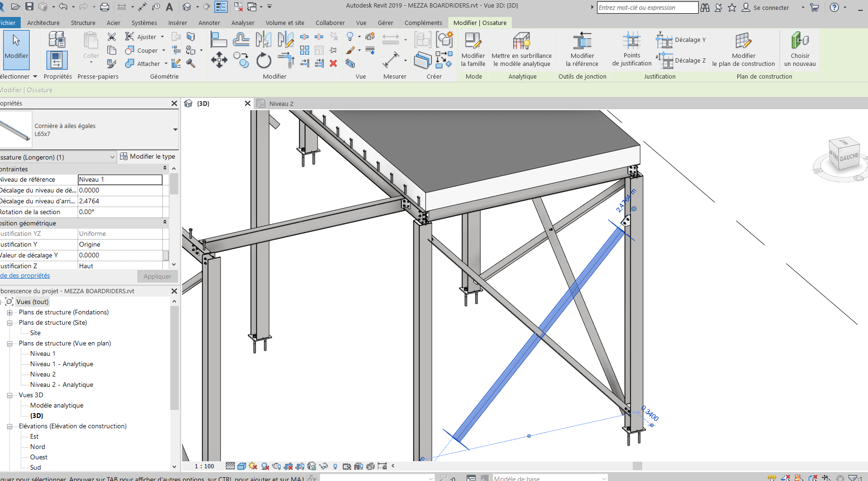Click the Niveau de référence value field
The width and height of the screenshot is (868, 481).
120,180
